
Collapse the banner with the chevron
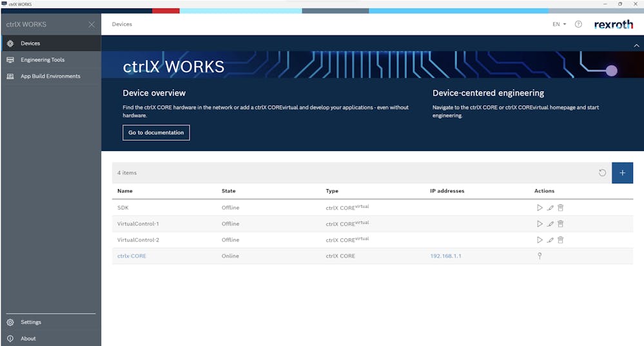pos(636,46)
